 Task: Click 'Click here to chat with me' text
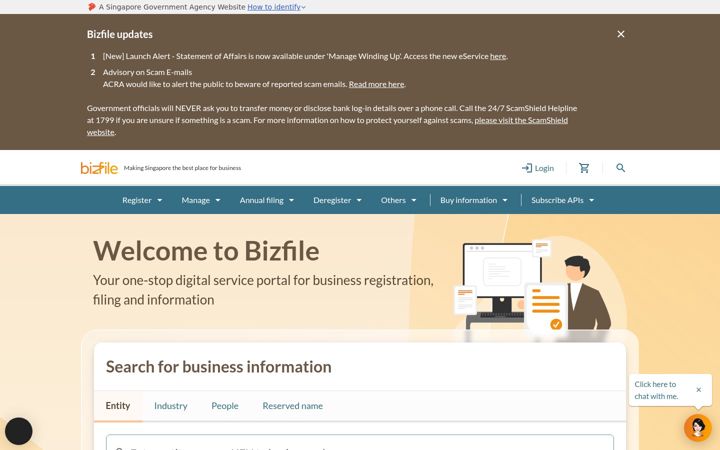click(x=656, y=390)
